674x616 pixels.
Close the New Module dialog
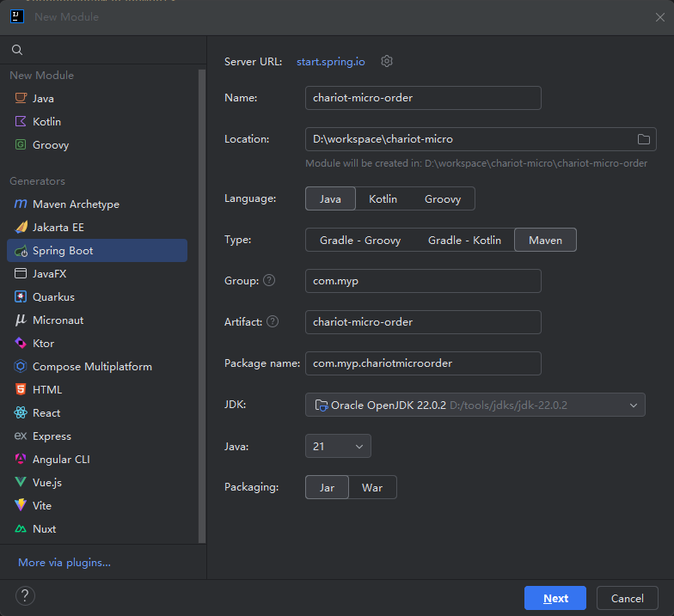(660, 17)
